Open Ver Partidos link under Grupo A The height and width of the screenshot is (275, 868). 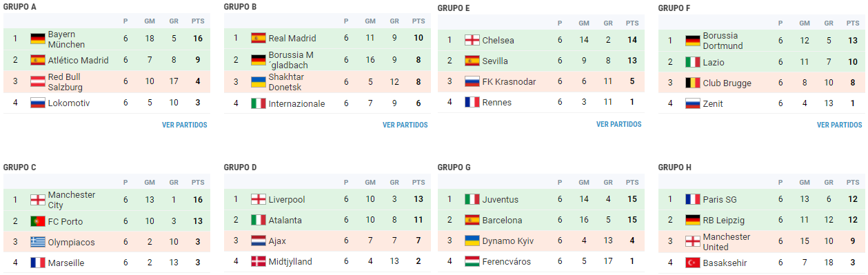coord(185,125)
